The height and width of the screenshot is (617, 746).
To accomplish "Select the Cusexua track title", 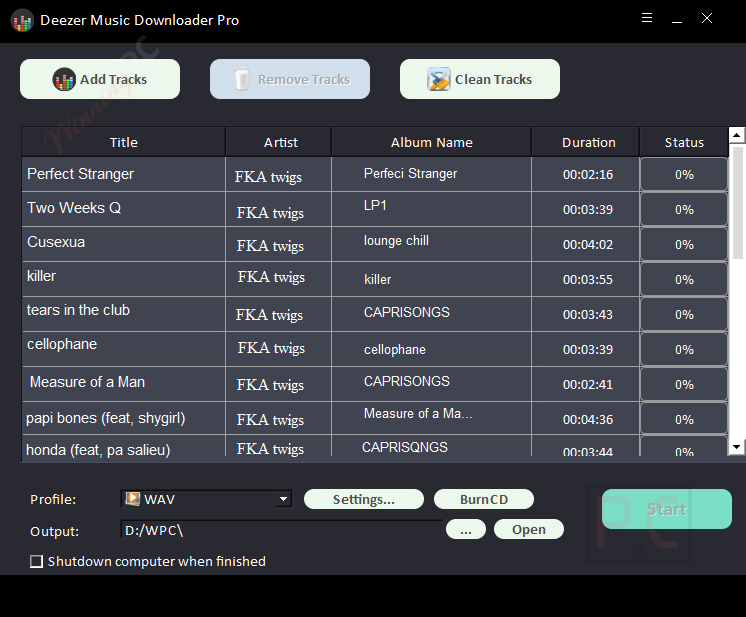I will pos(56,242).
